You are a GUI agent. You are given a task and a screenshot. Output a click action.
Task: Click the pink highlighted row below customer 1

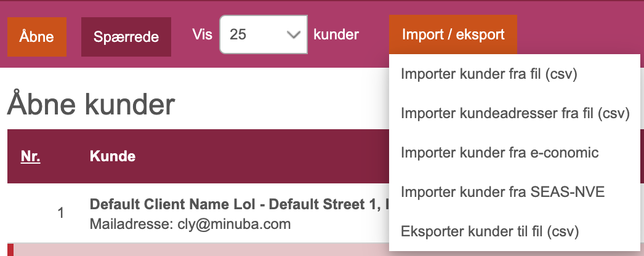[198, 249]
